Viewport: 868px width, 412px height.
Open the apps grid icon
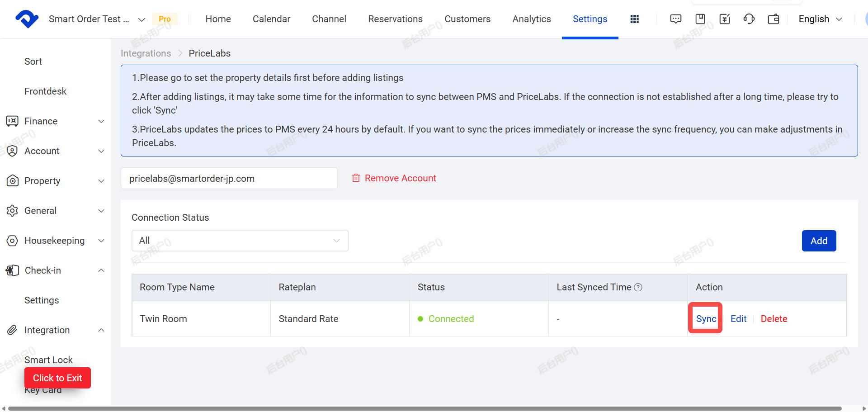(x=635, y=19)
